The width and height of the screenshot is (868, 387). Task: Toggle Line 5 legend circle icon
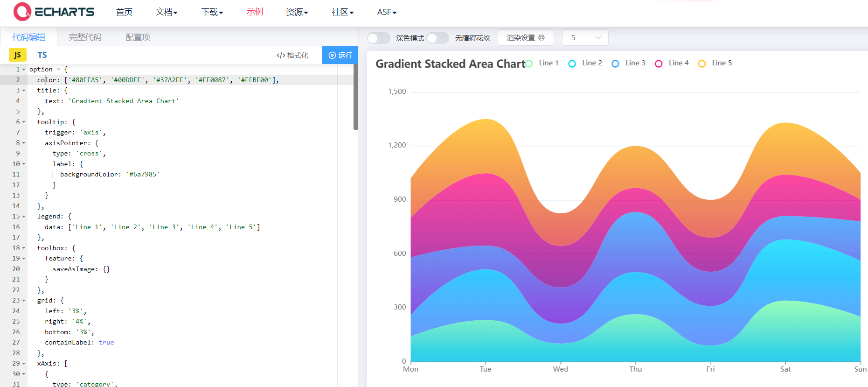702,63
